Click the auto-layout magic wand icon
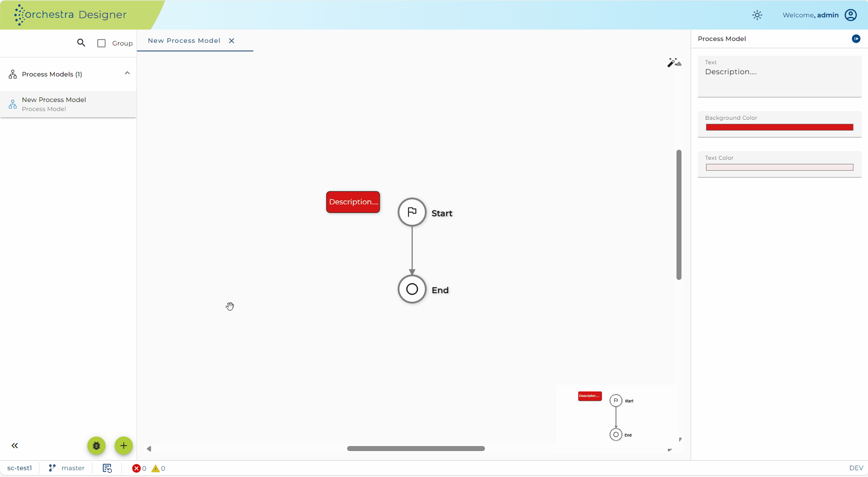868x477 pixels. (674, 62)
